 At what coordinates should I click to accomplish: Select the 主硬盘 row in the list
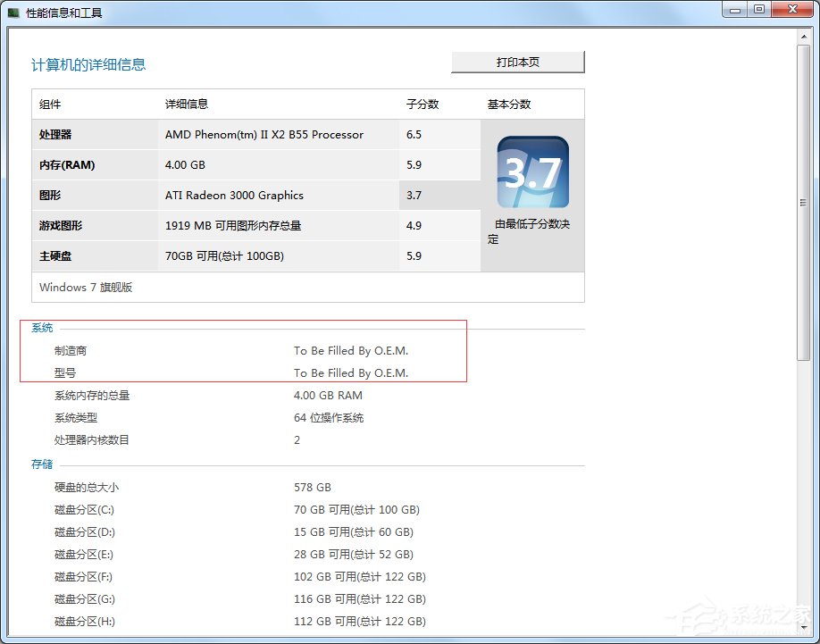134,255
